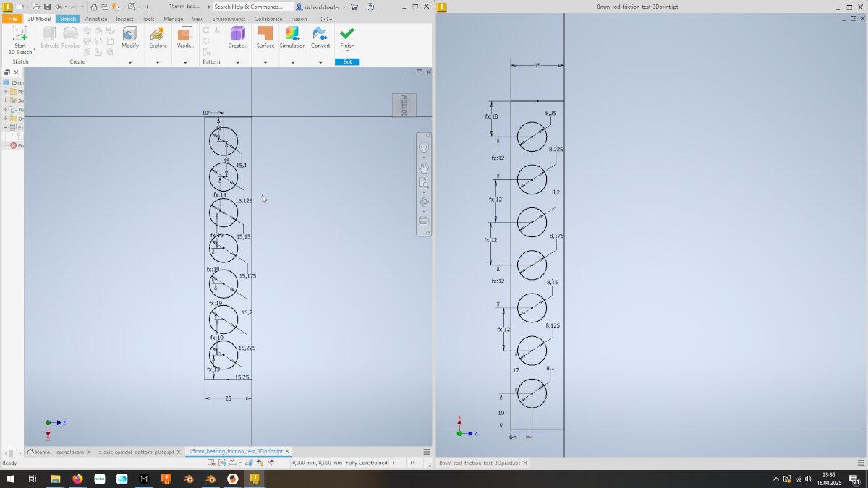868x488 pixels.
Task: Click the Home document tab
Action: tap(38, 452)
